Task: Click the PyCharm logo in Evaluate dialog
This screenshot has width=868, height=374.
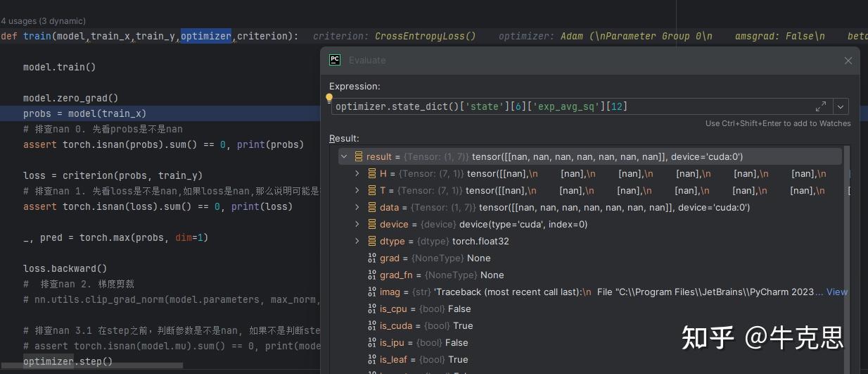Action: (336, 60)
